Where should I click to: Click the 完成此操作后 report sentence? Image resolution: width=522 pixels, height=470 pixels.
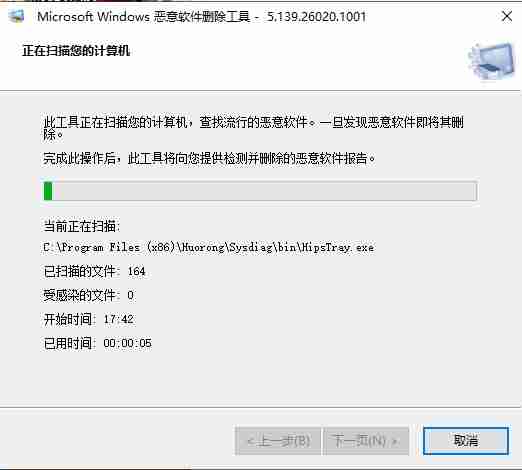tap(209, 158)
